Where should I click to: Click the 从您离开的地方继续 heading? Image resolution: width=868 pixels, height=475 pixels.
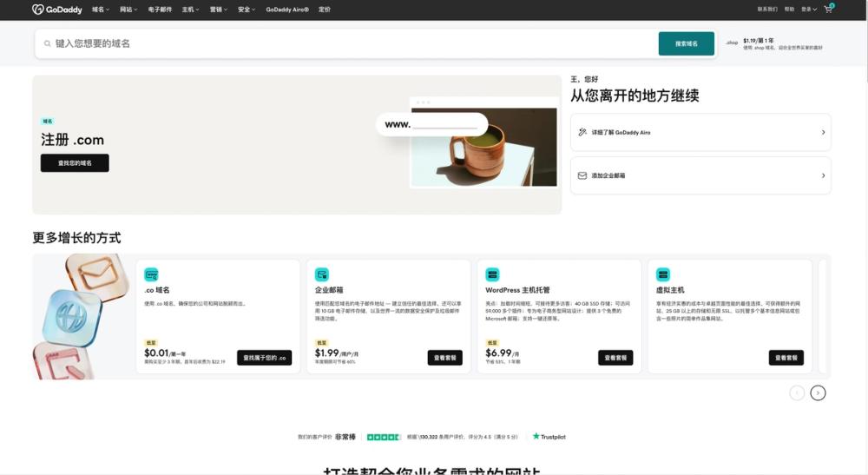pos(635,96)
